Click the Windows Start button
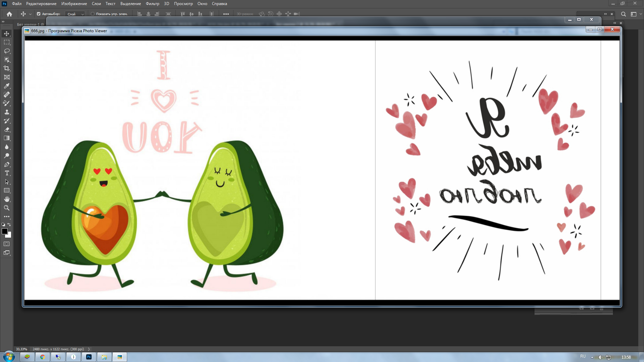 [x=9, y=357]
